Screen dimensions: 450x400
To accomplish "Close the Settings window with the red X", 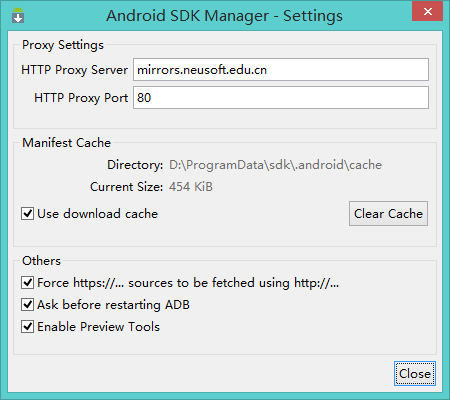I will [428, 11].
